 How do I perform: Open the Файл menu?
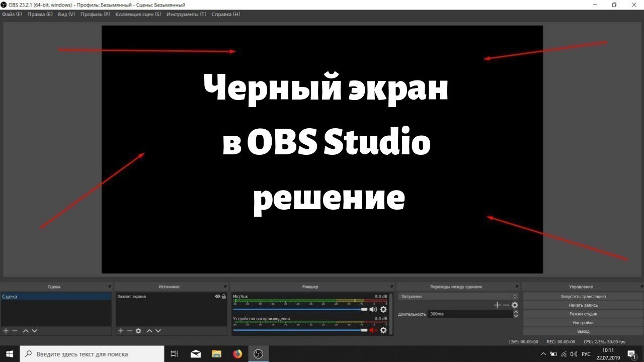(x=12, y=14)
